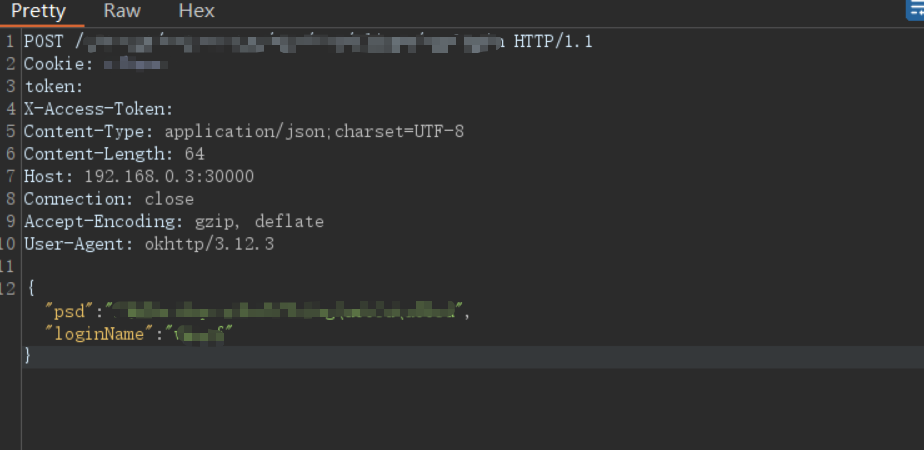This screenshot has width=924, height=450.
Task: Click the X-Access-Token header name
Action: pyautogui.click(x=98, y=109)
